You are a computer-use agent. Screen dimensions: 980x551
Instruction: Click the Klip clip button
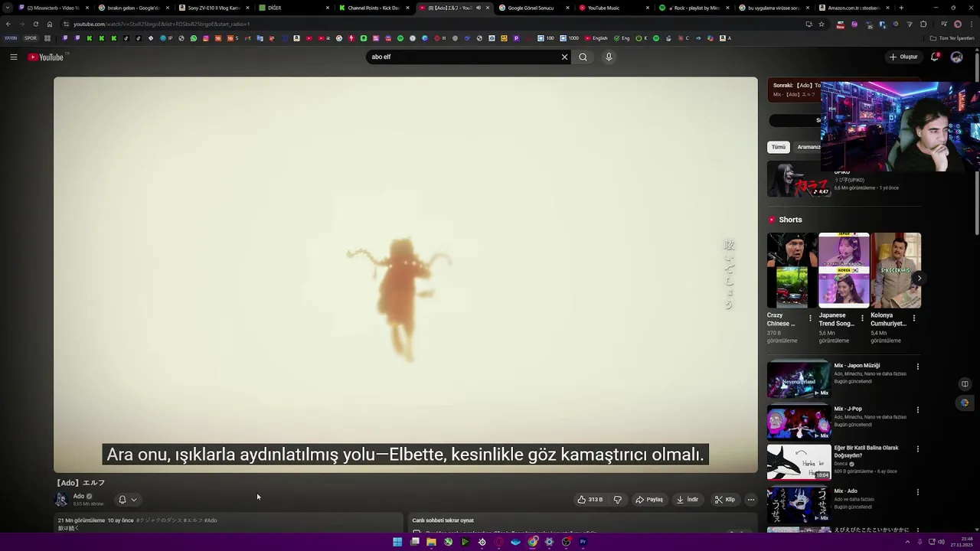pyautogui.click(x=725, y=500)
